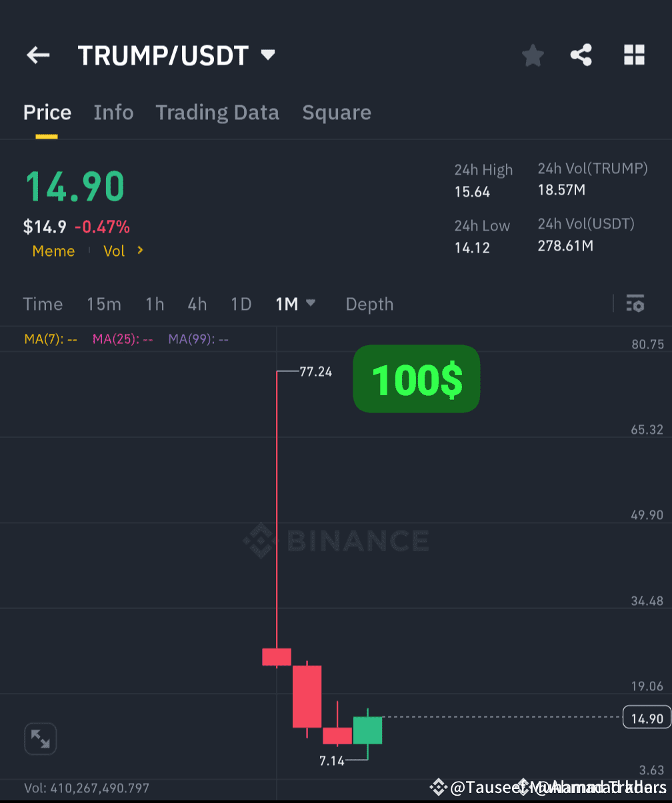Image resolution: width=672 pixels, height=803 pixels.
Task: Click the 80.75 axis label
Action: tap(647, 345)
